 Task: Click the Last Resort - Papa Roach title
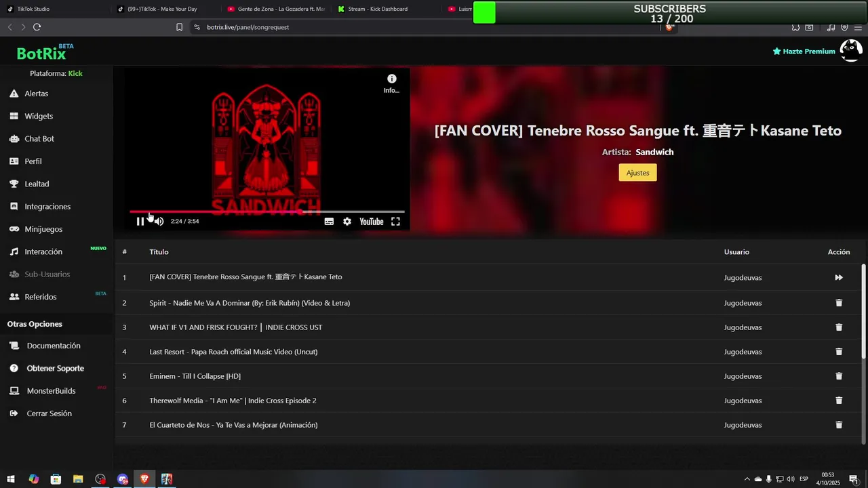[233, 352]
